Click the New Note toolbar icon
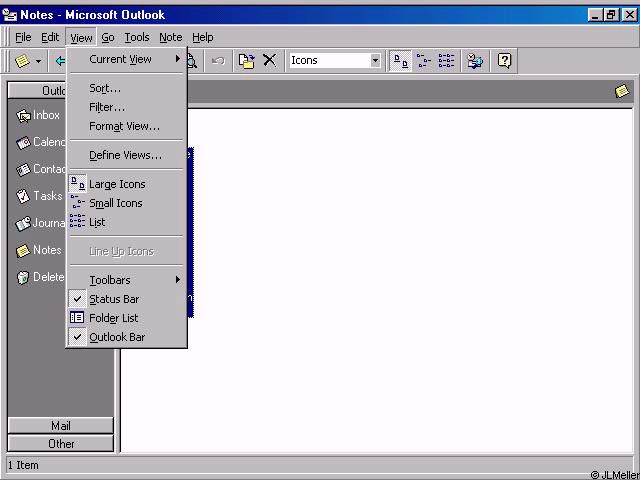 22,61
